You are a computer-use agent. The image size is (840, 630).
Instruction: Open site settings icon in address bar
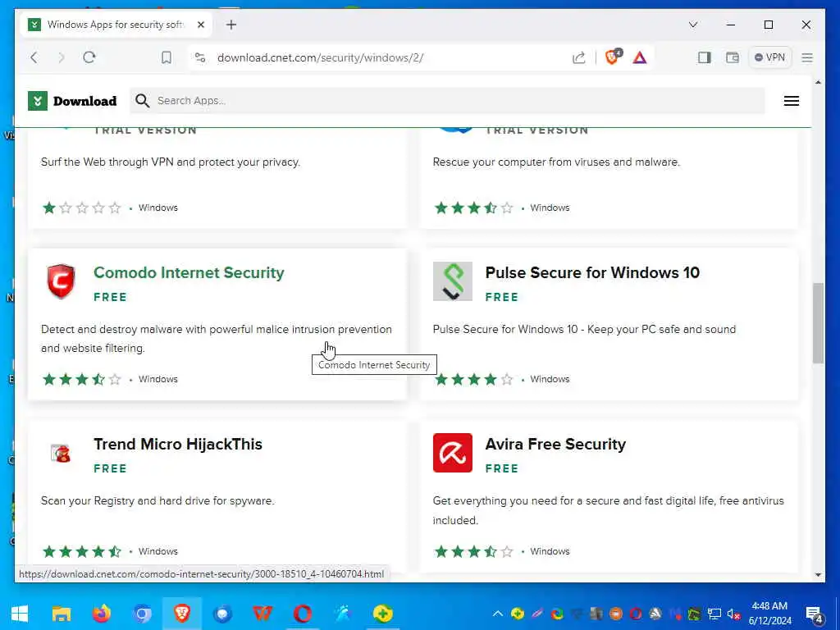point(200,57)
